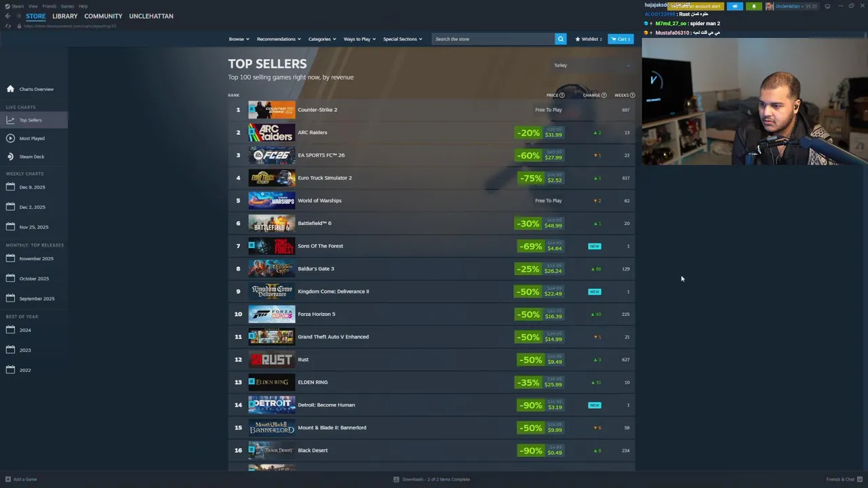Open the Cart button
This screenshot has width=868, height=488.
click(620, 39)
